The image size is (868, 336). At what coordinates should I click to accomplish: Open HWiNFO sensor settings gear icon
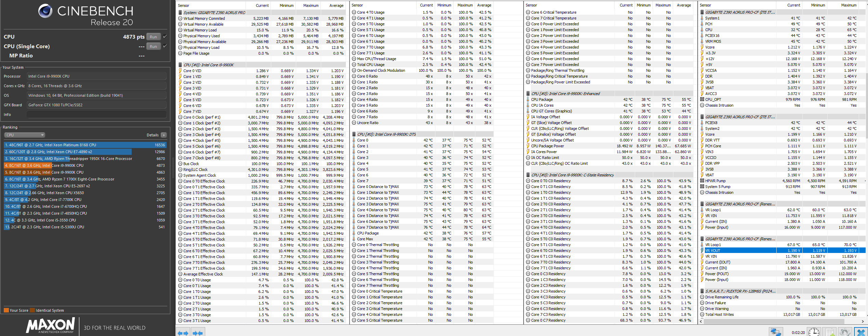click(845, 332)
